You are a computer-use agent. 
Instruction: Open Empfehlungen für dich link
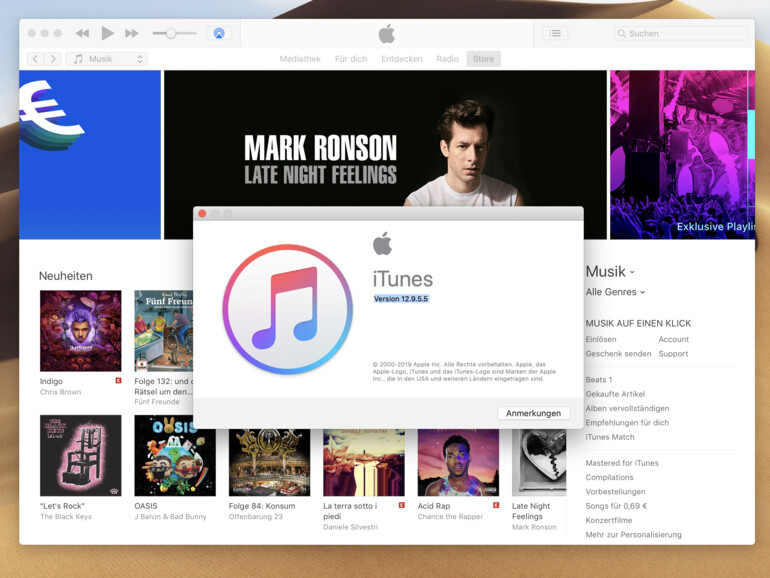click(627, 422)
